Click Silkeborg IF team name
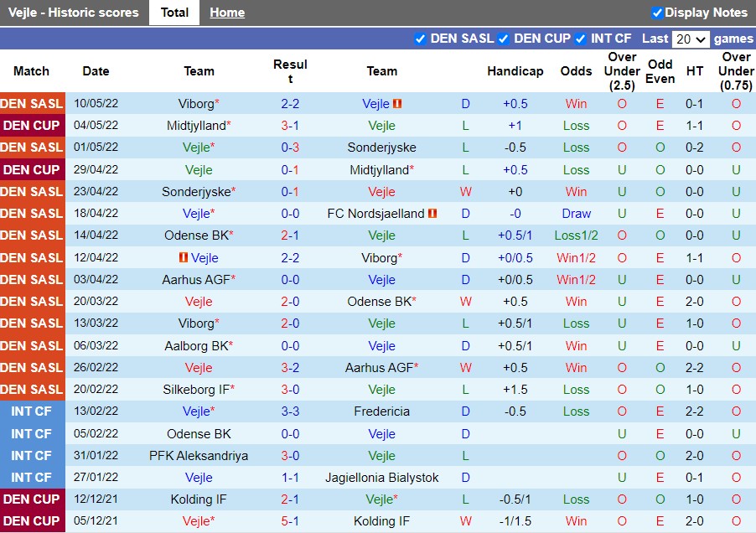The width and height of the screenshot is (756, 533). coord(196,390)
